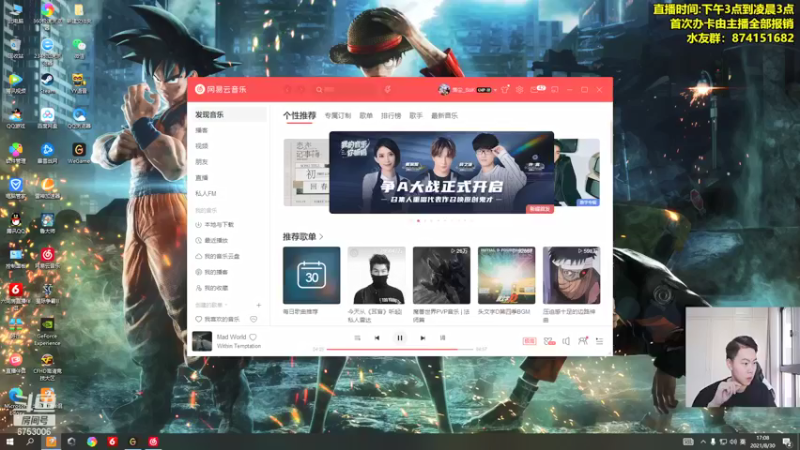
Task: Switch to the 歌手 tab
Action: point(416,116)
